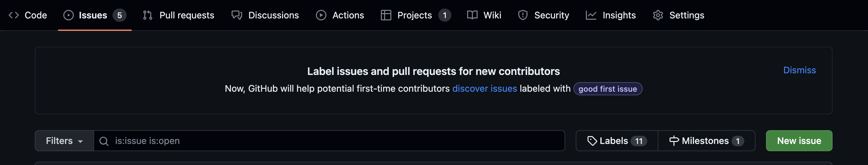Click the Discussions speech bubbles icon
This screenshot has width=868, height=165.
[237, 15]
